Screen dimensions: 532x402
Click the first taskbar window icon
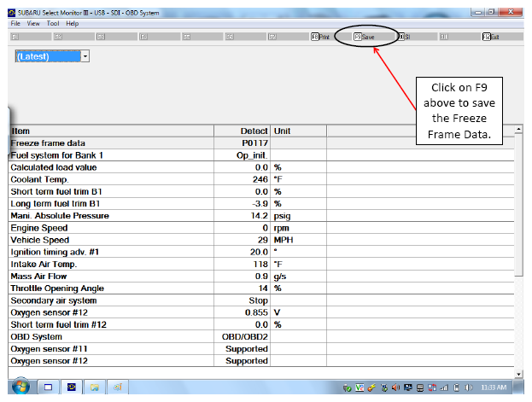[x=49, y=387]
